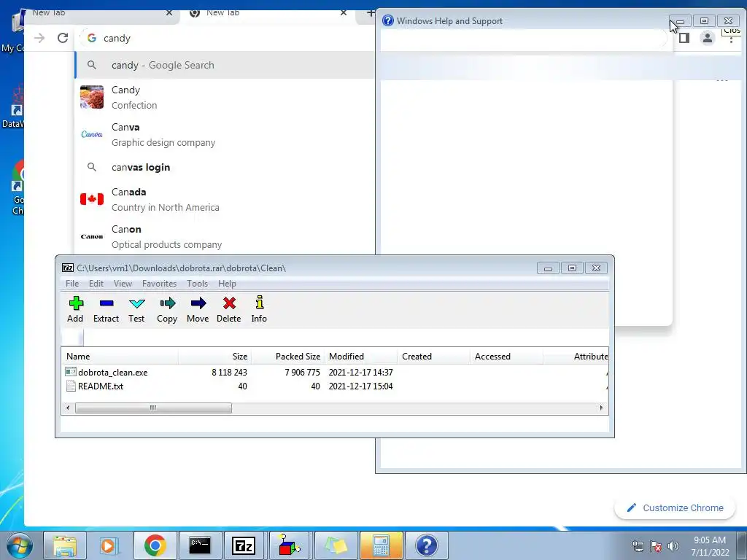The width and height of the screenshot is (747, 560).
Task: Open the Calculator taskbar icon
Action: click(381, 545)
